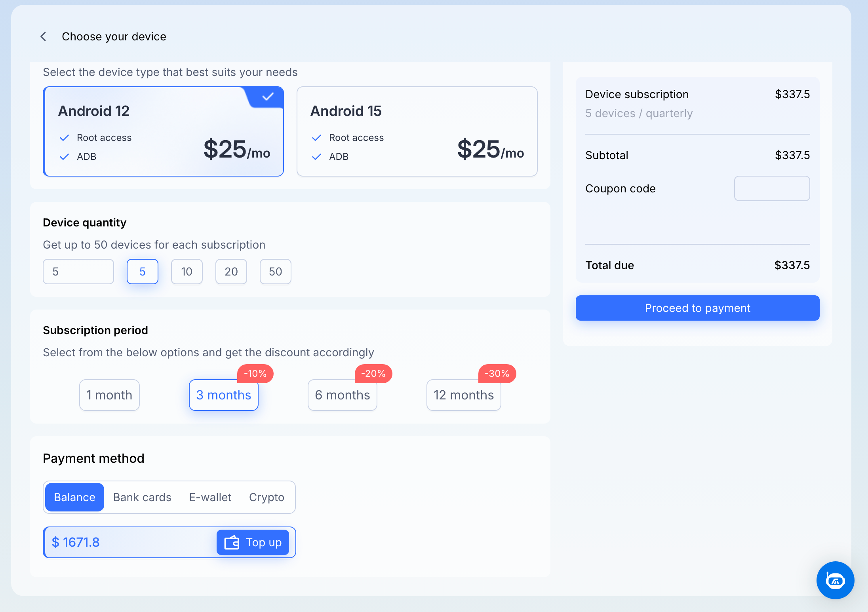Screen dimensions: 868x612
Task: Click the Subtotal $337.5 value
Action: click(792, 155)
